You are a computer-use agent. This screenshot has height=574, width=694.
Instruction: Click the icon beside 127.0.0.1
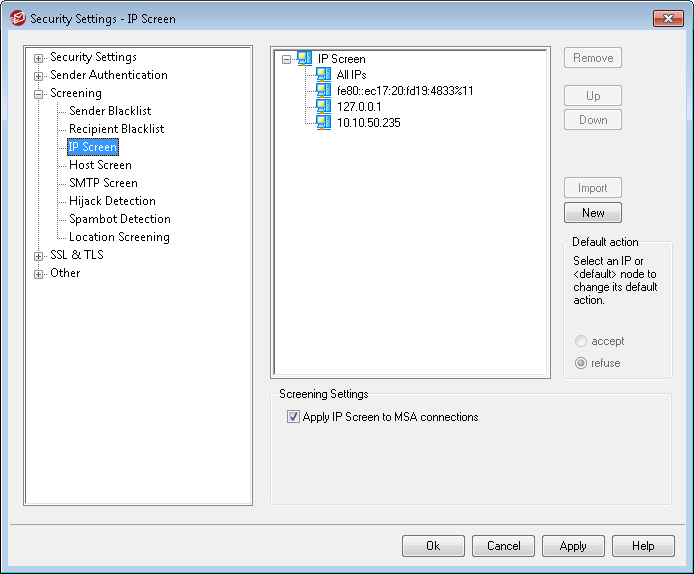point(323,107)
